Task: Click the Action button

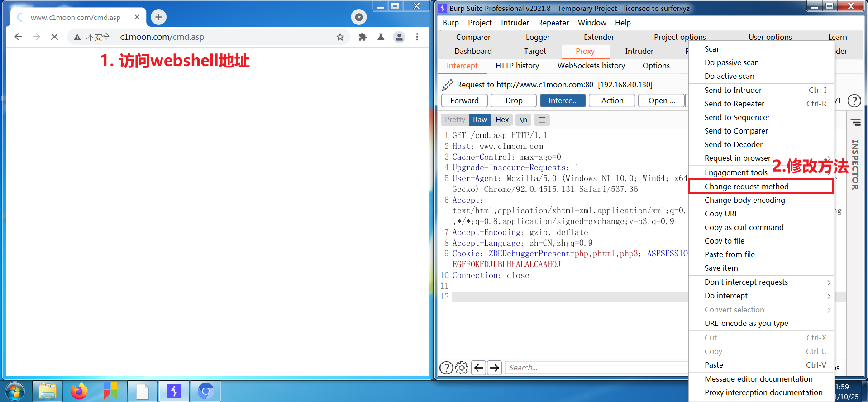Action: 612,100
